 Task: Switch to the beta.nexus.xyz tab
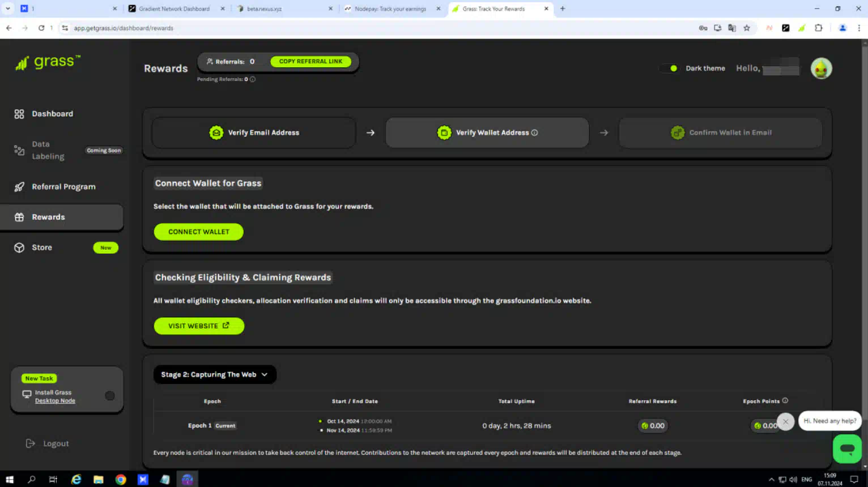(x=284, y=8)
